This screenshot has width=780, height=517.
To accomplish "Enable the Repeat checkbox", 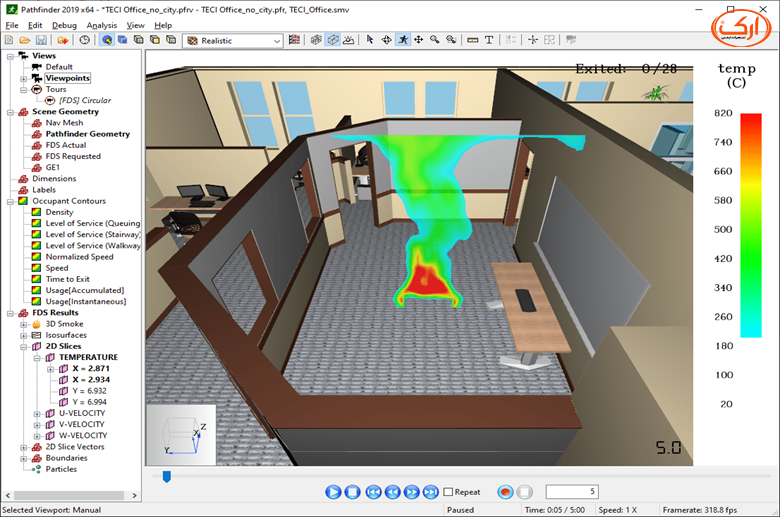I will (448, 492).
